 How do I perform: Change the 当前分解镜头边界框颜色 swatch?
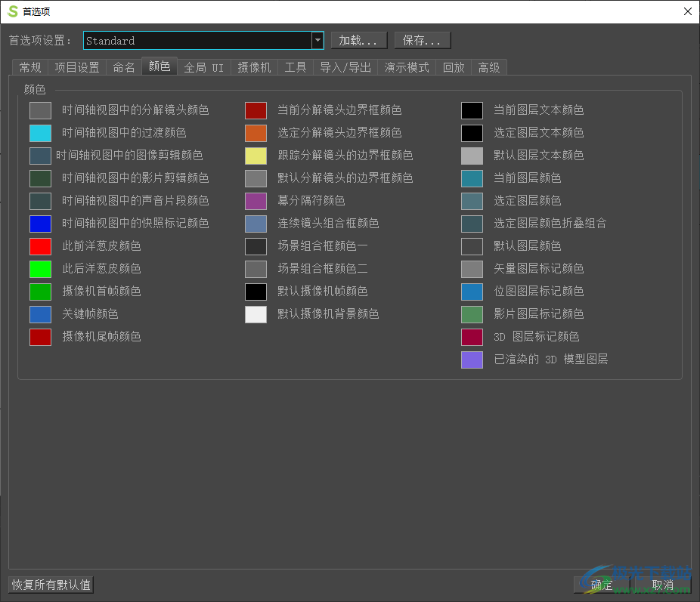point(256,110)
